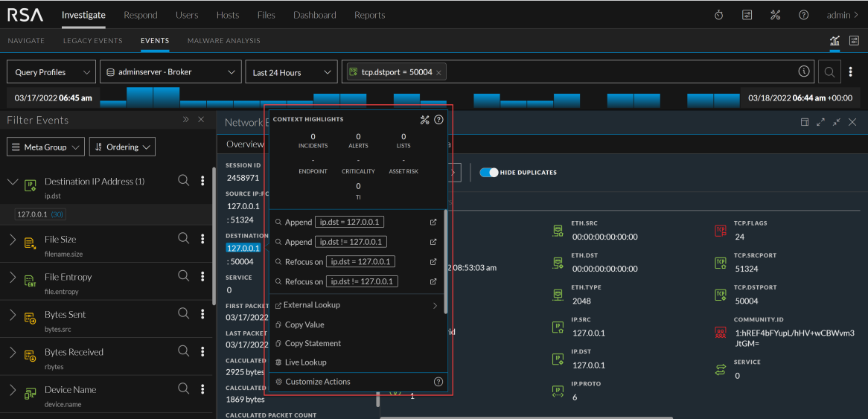The width and height of the screenshot is (868, 419).
Task: Open File Size meta key options menu
Action: tap(202, 239)
